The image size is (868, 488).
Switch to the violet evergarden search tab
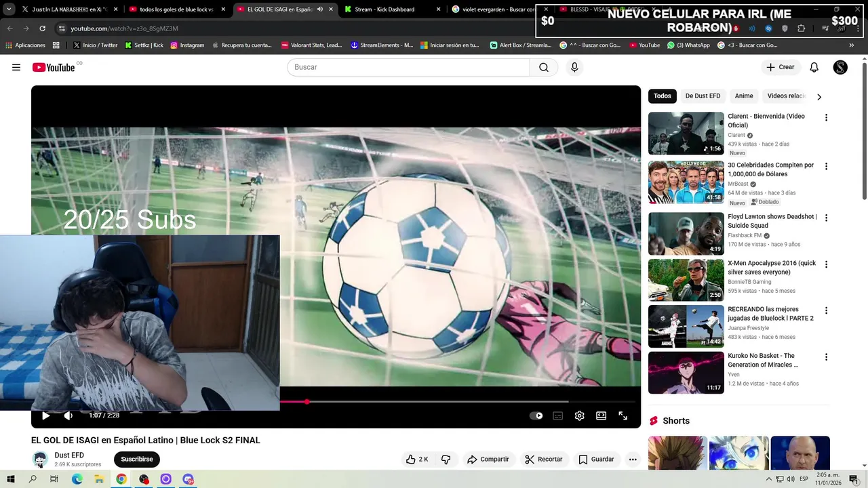pos(495,9)
